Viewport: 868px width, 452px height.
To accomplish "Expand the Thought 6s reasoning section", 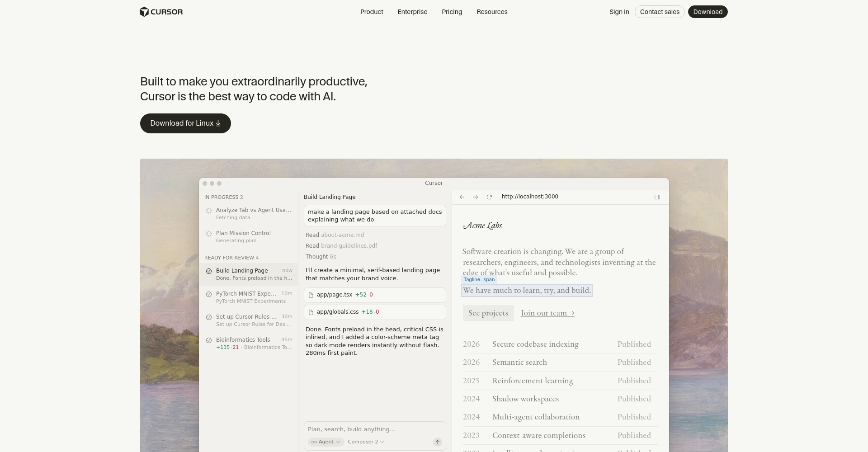I will click(x=321, y=257).
